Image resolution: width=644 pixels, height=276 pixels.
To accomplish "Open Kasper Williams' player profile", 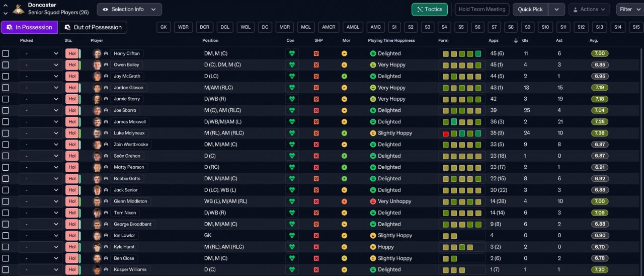I will (130, 270).
